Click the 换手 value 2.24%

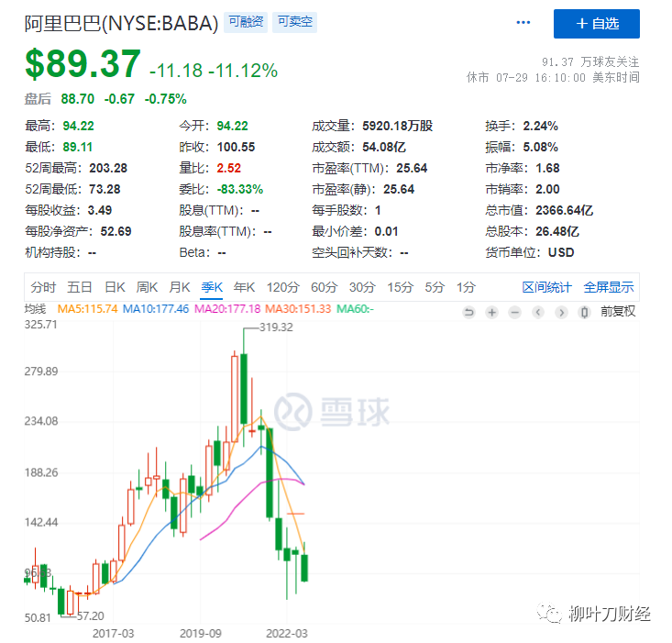(x=540, y=126)
